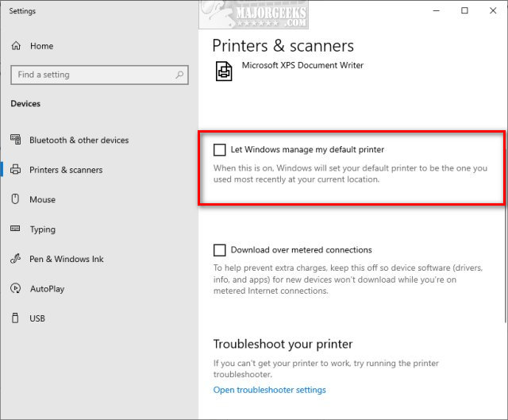508x420 pixels.
Task: Select the Microsoft XPS Document Writer printer icon
Action: coord(223,71)
